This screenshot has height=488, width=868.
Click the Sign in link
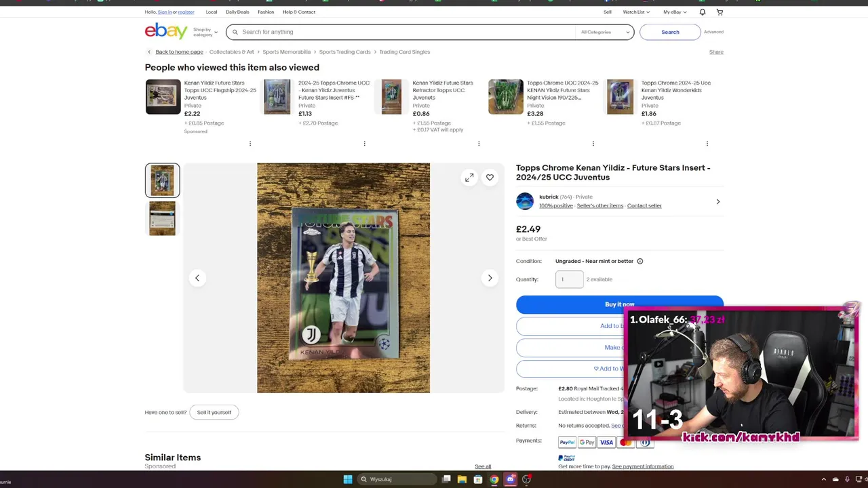pyautogui.click(x=165, y=12)
